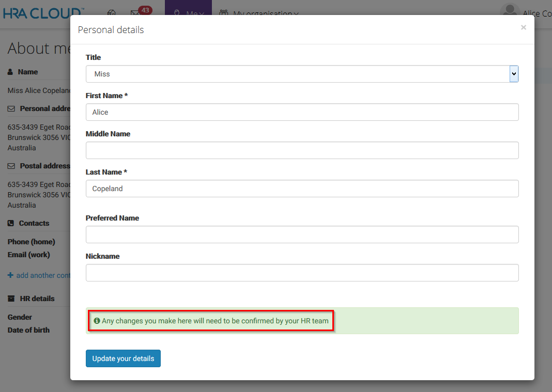The image size is (552, 392).
Task: Open the My organisation menu
Action: click(x=259, y=13)
